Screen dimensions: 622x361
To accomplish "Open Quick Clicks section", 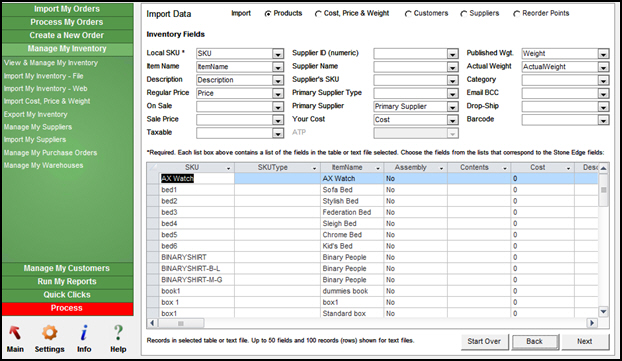I will [x=67, y=295].
